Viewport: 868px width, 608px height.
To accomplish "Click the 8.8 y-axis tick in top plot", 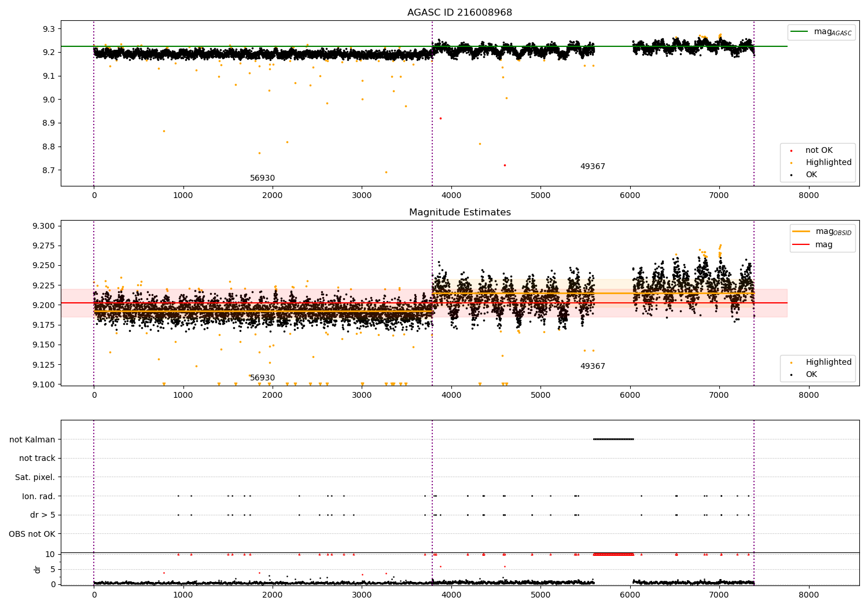I will tap(50, 147).
